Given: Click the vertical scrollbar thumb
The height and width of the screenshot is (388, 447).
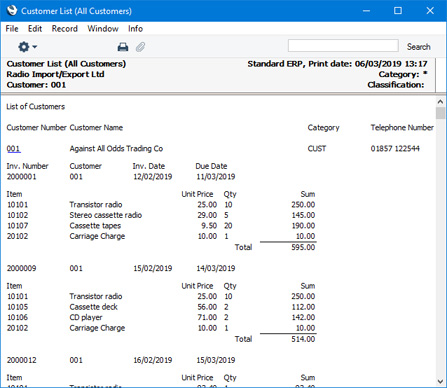Looking at the screenshot, I should coord(440,113).
